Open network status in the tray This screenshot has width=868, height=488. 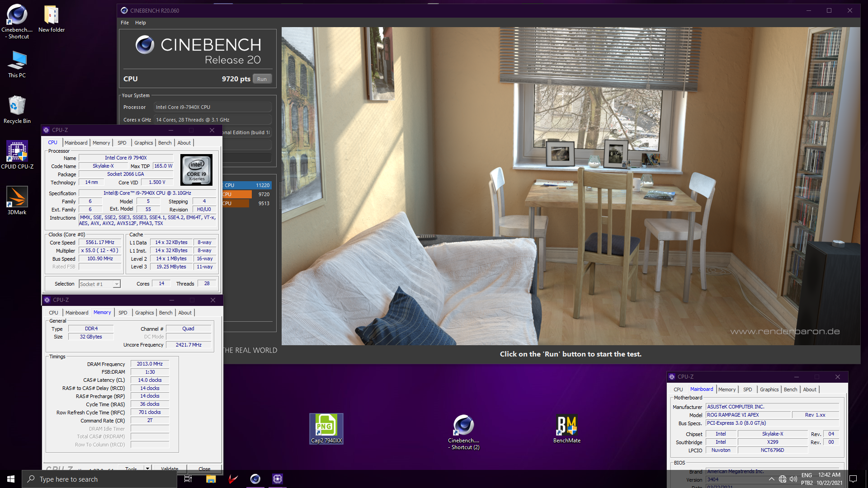click(783, 479)
